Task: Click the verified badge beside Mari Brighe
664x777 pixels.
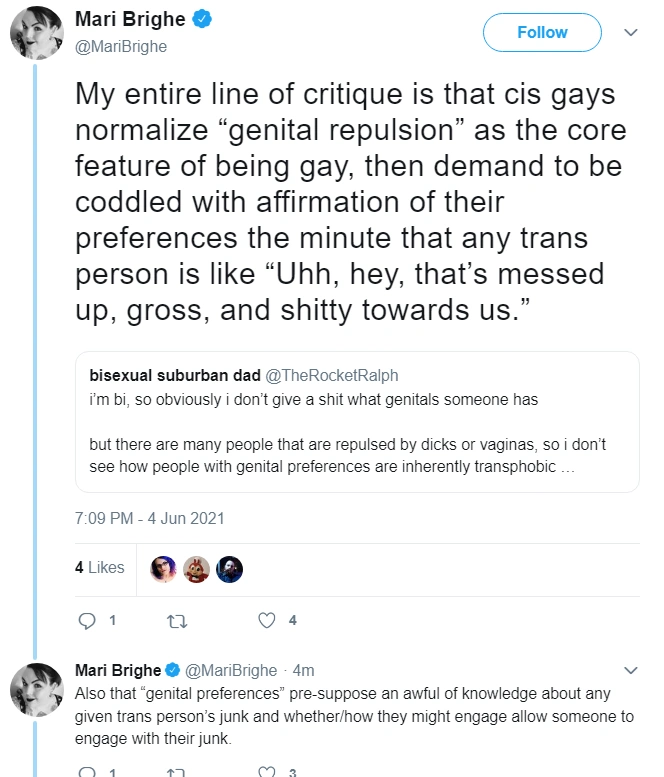Action: pyautogui.click(x=200, y=20)
